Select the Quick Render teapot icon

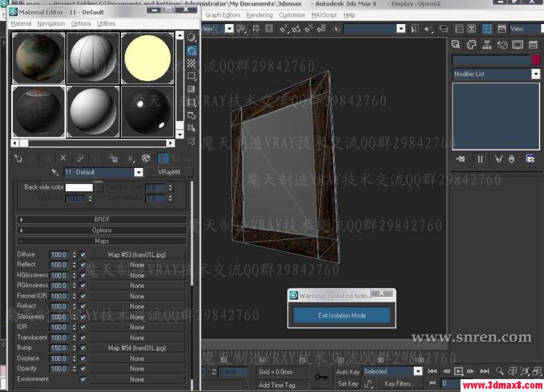pos(501,29)
